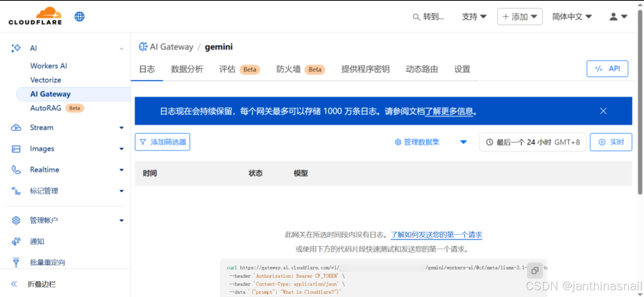Click the 管理数据集 gear icon
Screen dimensions: 644x297
[x=398, y=142]
